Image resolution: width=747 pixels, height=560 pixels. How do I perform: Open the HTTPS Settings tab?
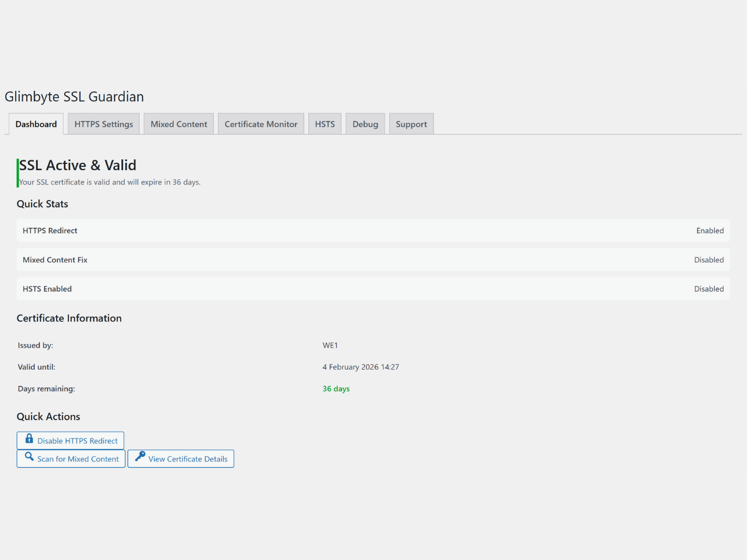pyautogui.click(x=103, y=124)
